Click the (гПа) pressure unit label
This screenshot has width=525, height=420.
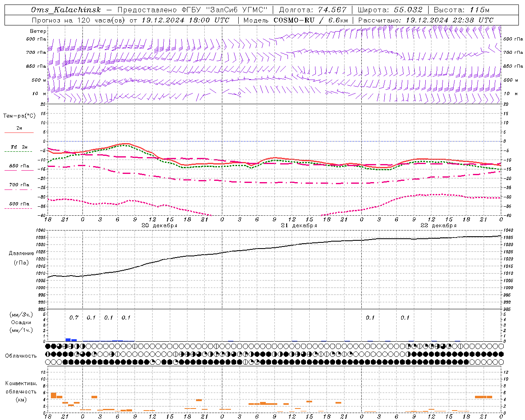click(x=21, y=262)
